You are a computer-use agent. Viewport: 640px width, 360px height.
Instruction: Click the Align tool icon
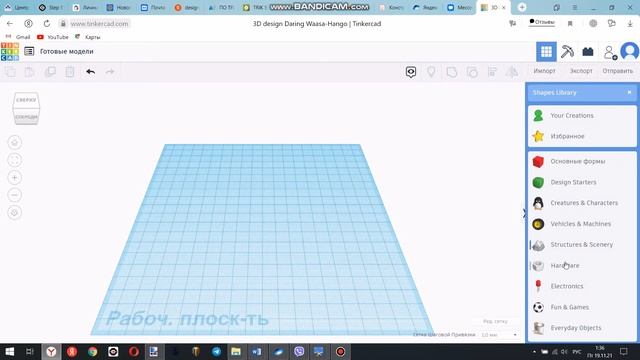pos(492,72)
